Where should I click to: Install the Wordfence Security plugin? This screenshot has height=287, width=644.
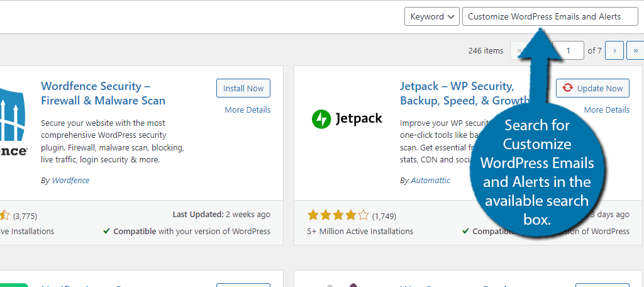click(x=243, y=89)
